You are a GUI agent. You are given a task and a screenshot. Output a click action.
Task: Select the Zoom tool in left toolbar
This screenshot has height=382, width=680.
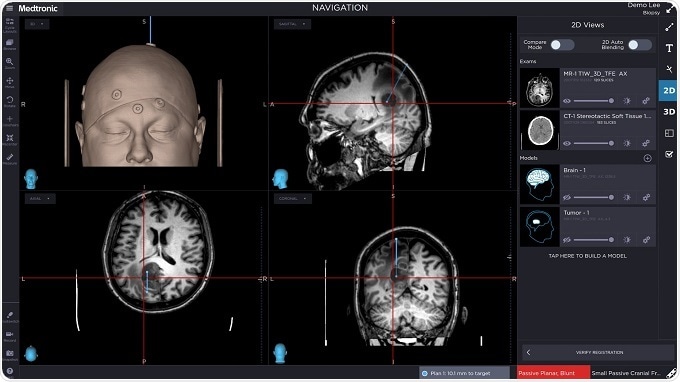coord(10,63)
